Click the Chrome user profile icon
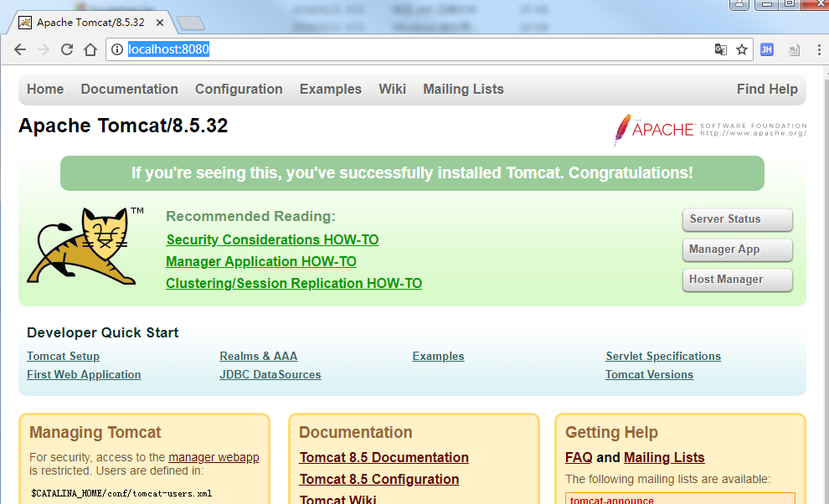Image resolution: width=829 pixels, height=504 pixels. pos(739,5)
